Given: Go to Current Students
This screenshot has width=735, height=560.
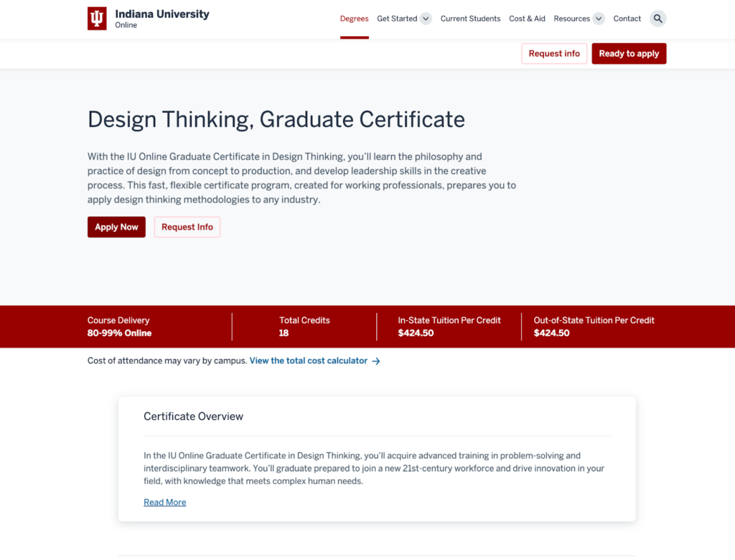Looking at the screenshot, I should 470,19.
